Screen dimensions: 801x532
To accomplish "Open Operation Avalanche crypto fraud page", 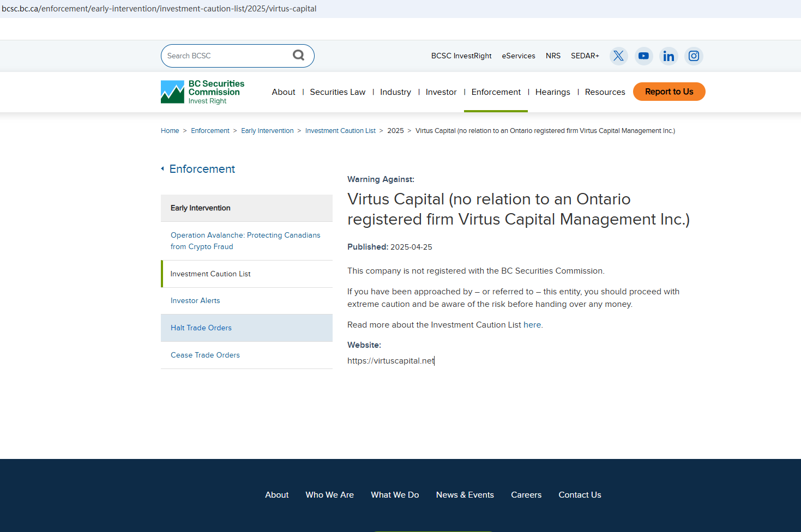I will [245, 241].
